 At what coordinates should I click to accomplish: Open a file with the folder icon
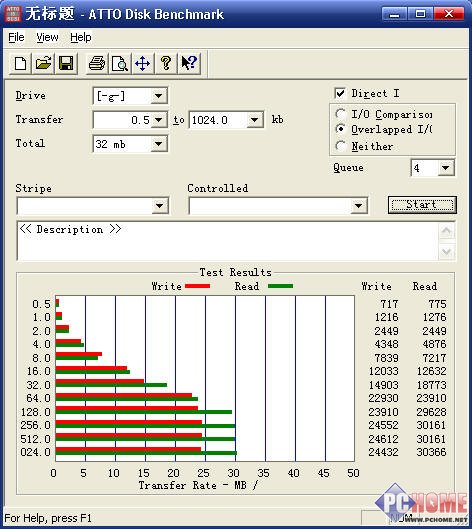pos(44,63)
